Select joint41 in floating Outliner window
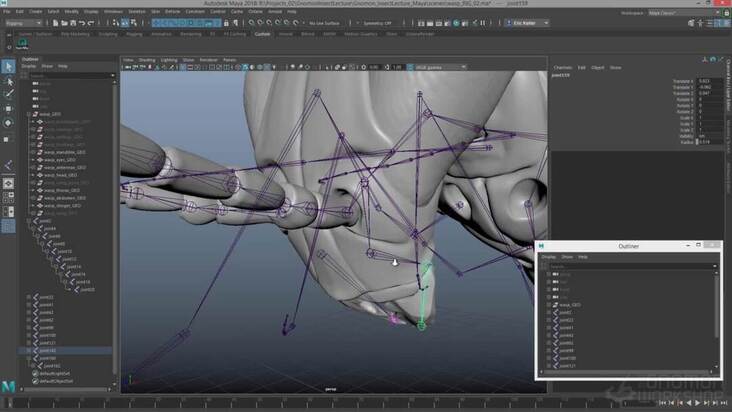Viewport: 732px width, 412px height. click(x=566, y=328)
